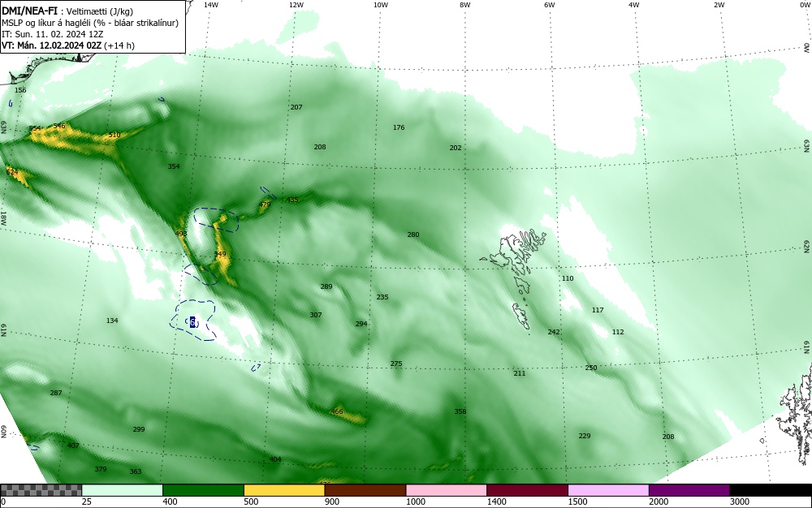
Task: Select the light pink 1000–1400 legend swatch
Action: pos(447,490)
